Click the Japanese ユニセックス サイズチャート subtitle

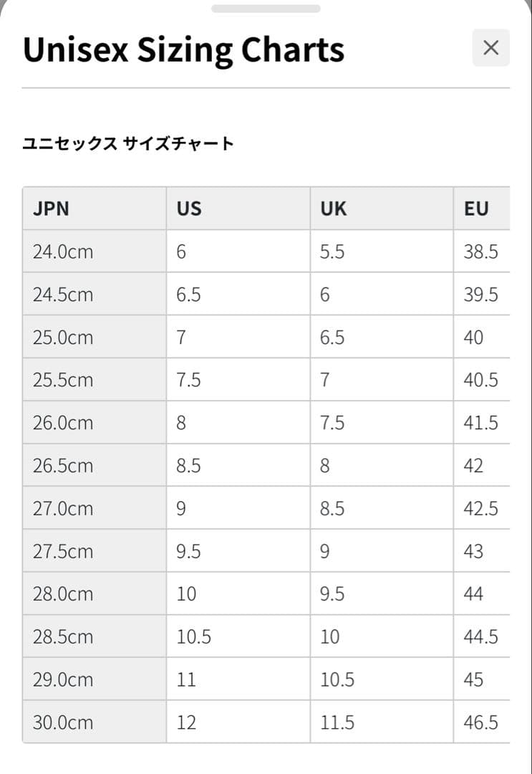[128, 144]
